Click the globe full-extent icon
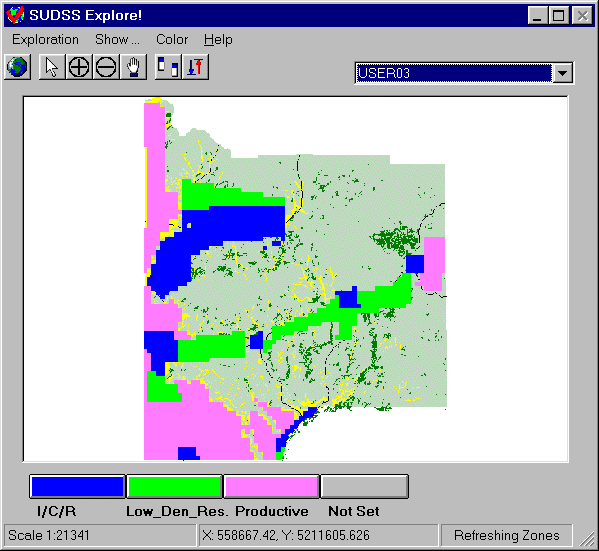Image resolution: width=599 pixels, height=551 pixels. pyautogui.click(x=17, y=67)
